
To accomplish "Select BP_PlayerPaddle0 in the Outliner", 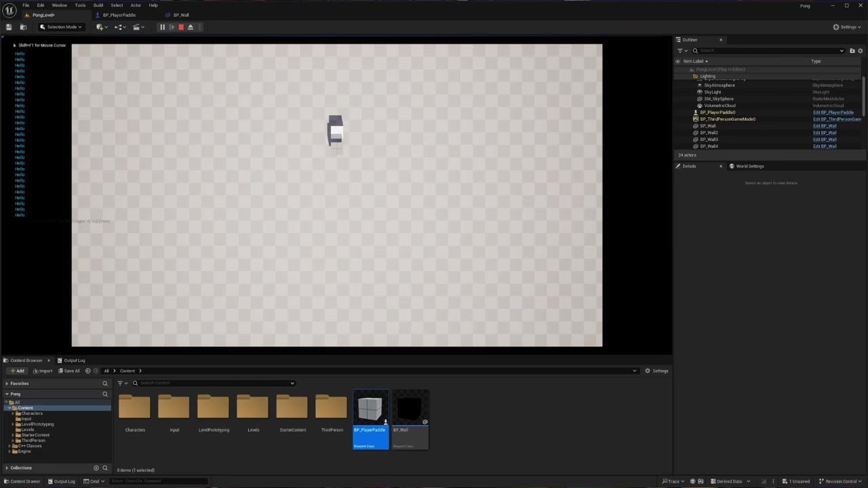I will coord(717,113).
